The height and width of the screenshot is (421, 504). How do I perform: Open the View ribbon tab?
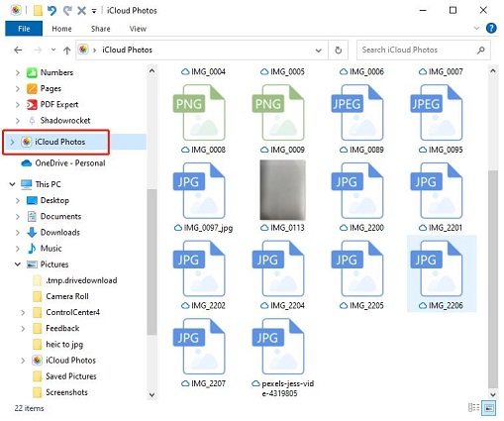[x=138, y=29]
